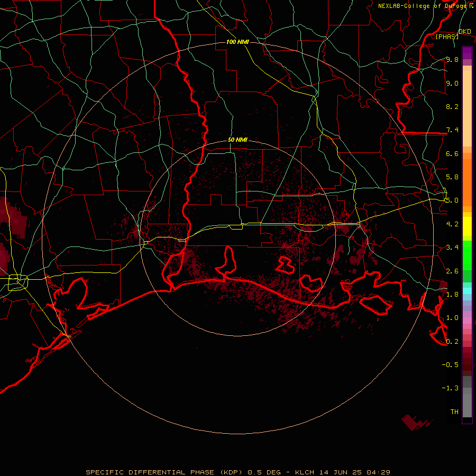This screenshot has width=476, height=476.
Task: Click the 3.4 value on the color scale
Action: point(452,248)
